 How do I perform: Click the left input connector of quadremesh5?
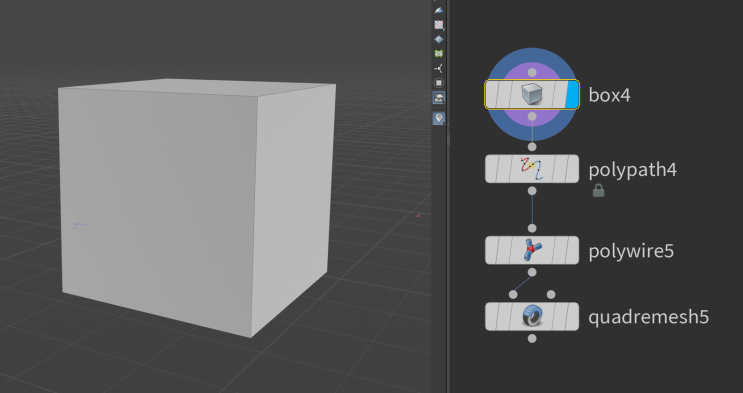click(513, 295)
